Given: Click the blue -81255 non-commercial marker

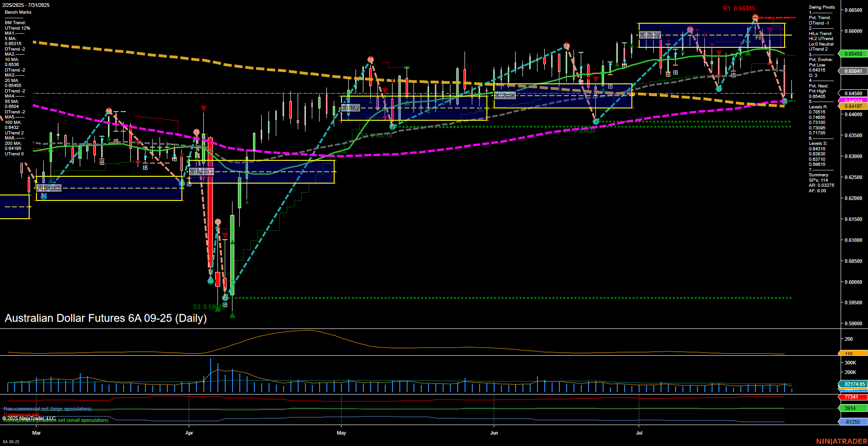Looking at the screenshot, I should coord(853,422).
